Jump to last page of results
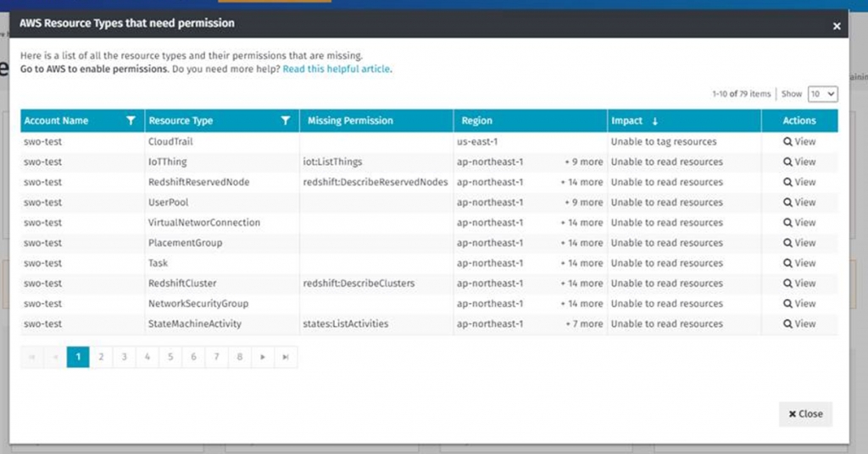This screenshot has width=868, height=454. 286,357
